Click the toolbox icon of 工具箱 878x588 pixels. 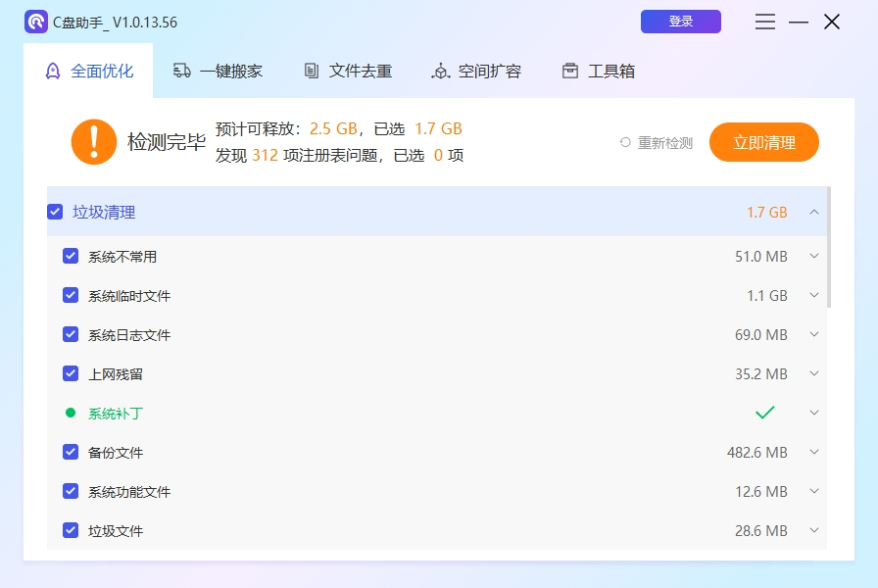(570, 71)
